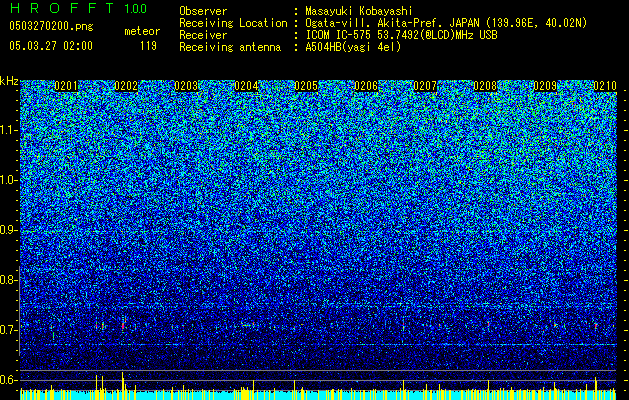Viewport: 629px width, 400px height.
Task: Click the HROFFT 1.0.0 title text
Action: [78, 8]
